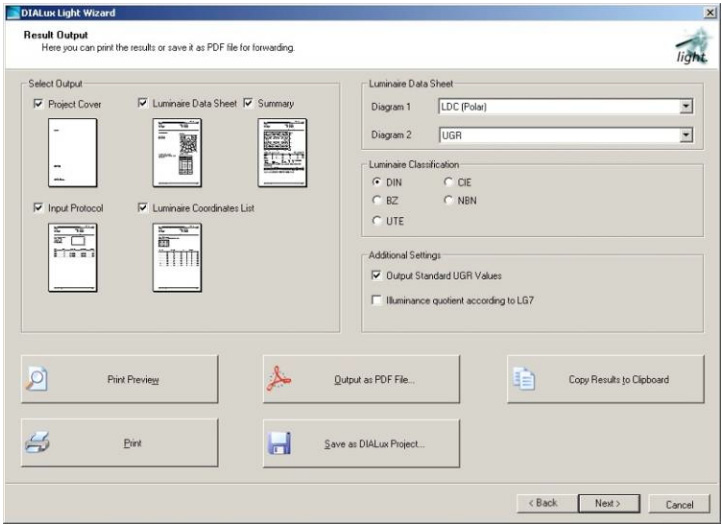This screenshot has width=722, height=525.
Task: Click the Next button
Action: pyautogui.click(x=609, y=503)
